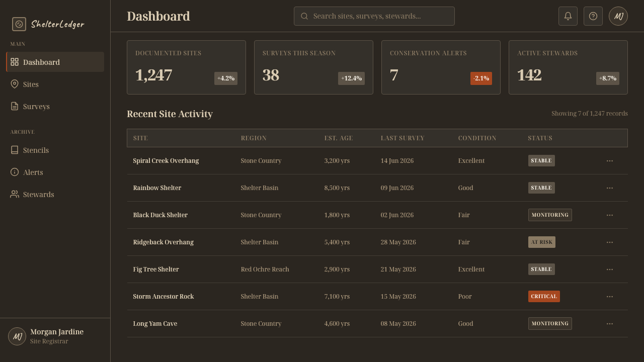
Task: Click Showing 7 of 1,247 records text
Action: (x=590, y=114)
